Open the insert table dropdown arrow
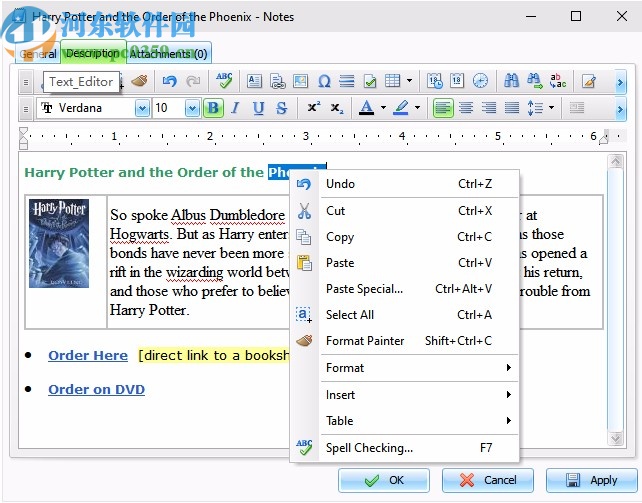 coord(409,81)
